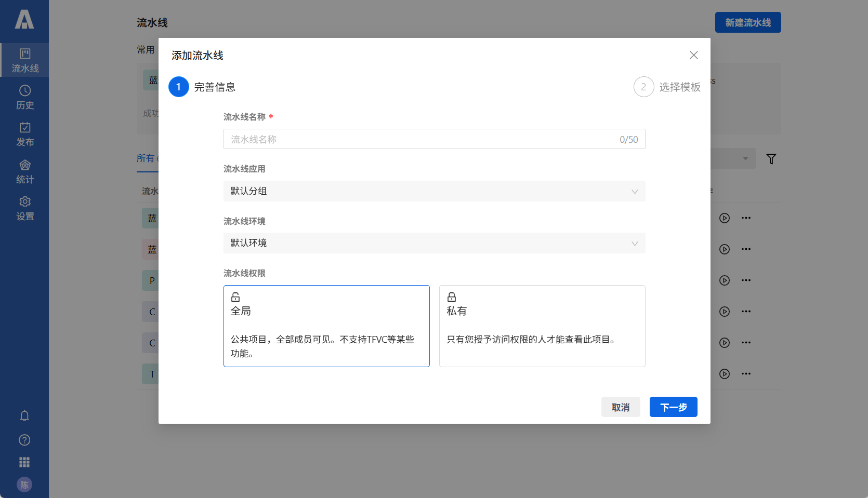Click the 常用 section label
868x498 pixels.
[146, 50]
